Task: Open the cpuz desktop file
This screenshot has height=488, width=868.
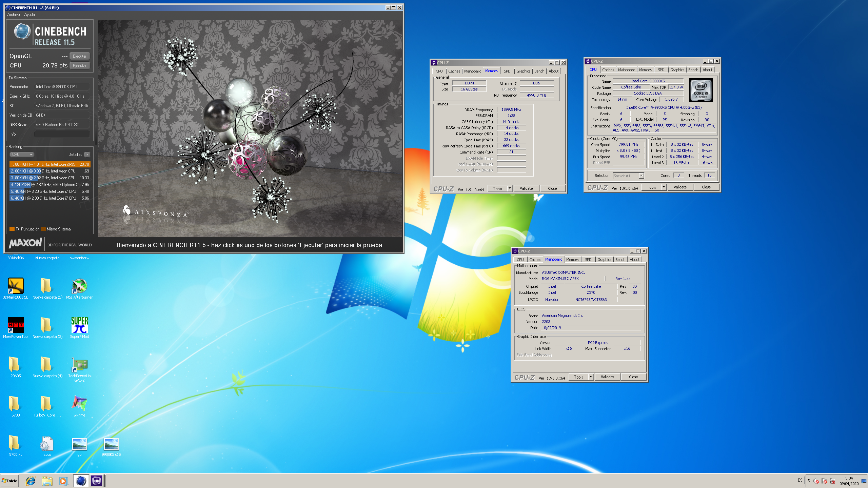Action: pyautogui.click(x=47, y=445)
